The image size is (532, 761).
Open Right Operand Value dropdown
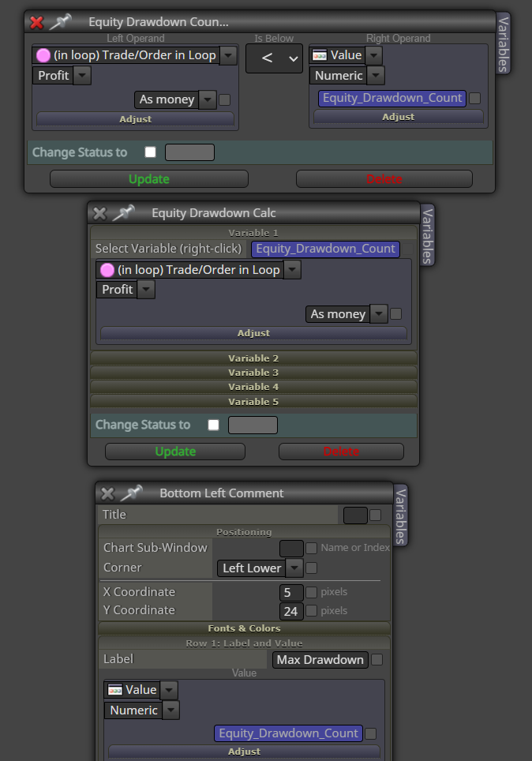pos(373,55)
